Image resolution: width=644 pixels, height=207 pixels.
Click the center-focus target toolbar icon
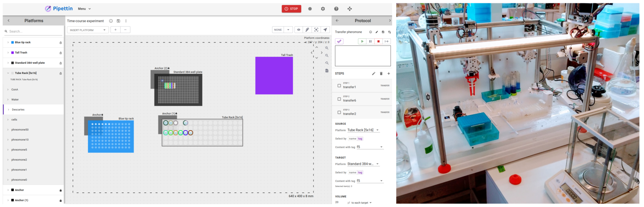click(316, 30)
